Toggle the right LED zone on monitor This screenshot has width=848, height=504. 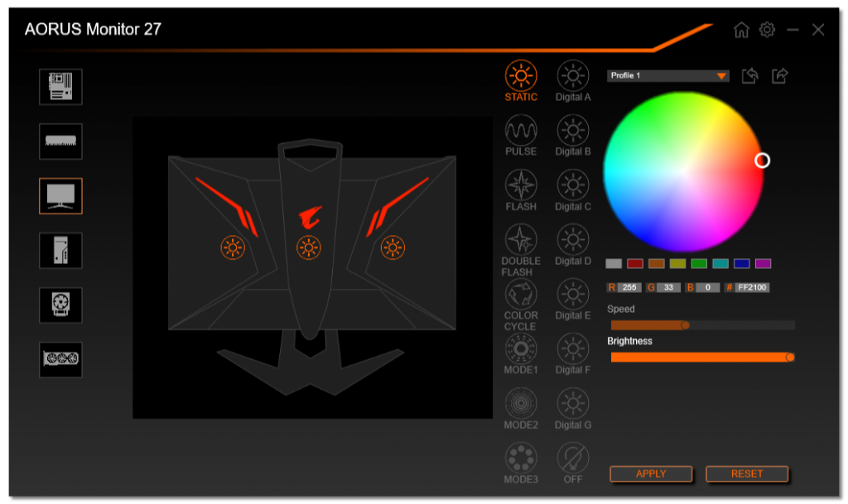393,248
